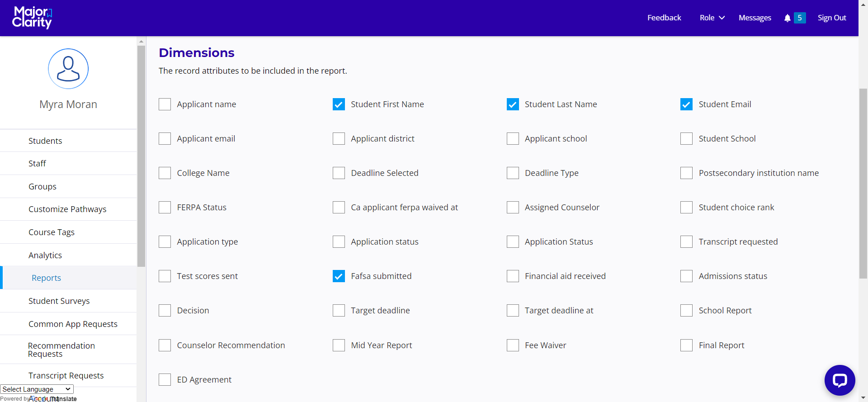The height and width of the screenshot is (402, 868).
Task: Go to Student Surveys in sidebar
Action: pyautogui.click(x=59, y=301)
